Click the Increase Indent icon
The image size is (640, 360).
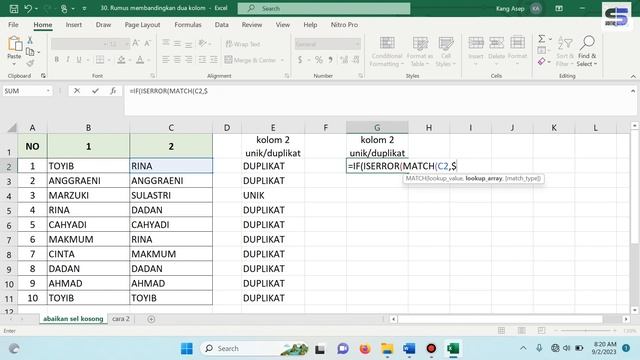pos(213,60)
